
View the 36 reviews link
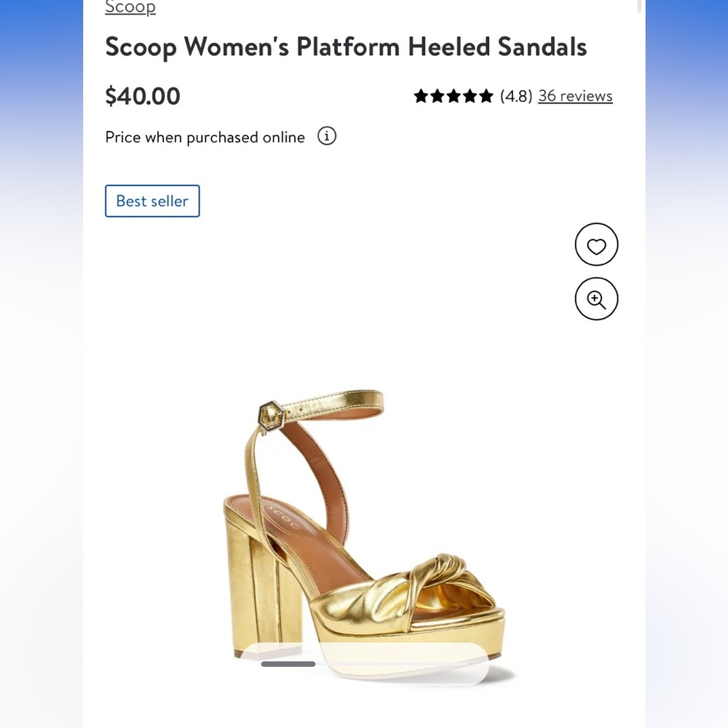pyautogui.click(x=575, y=95)
